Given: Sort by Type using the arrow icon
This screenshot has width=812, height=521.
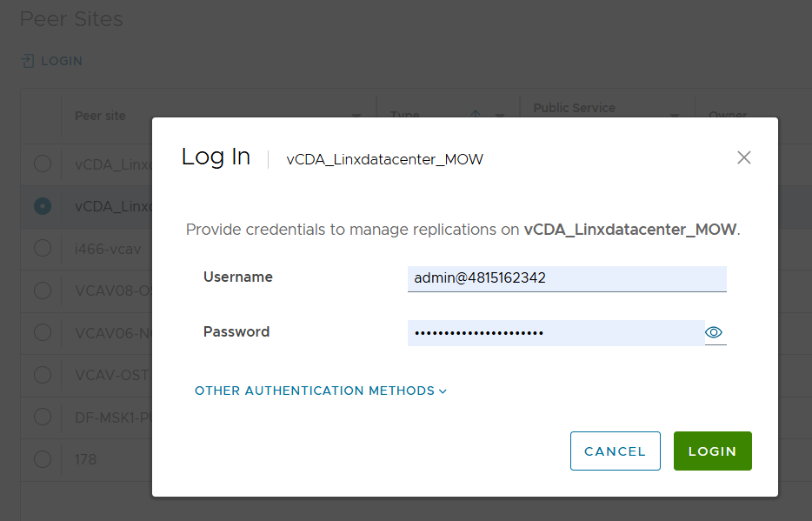Looking at the screenshot, I should click(x=476, y=116).
